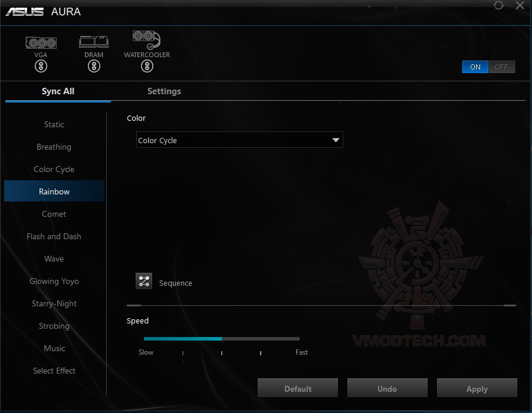Pick the Color Cycle effect in sidebar
Screen dimensions: 532x413
[x=54, y=169]
